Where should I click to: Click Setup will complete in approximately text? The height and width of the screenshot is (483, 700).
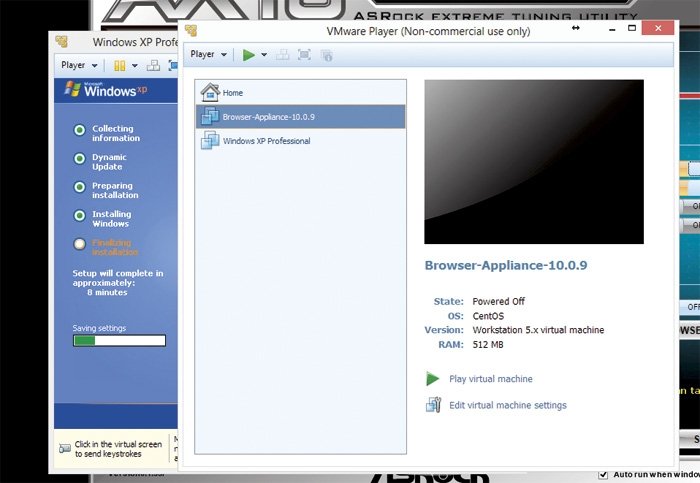118,278
